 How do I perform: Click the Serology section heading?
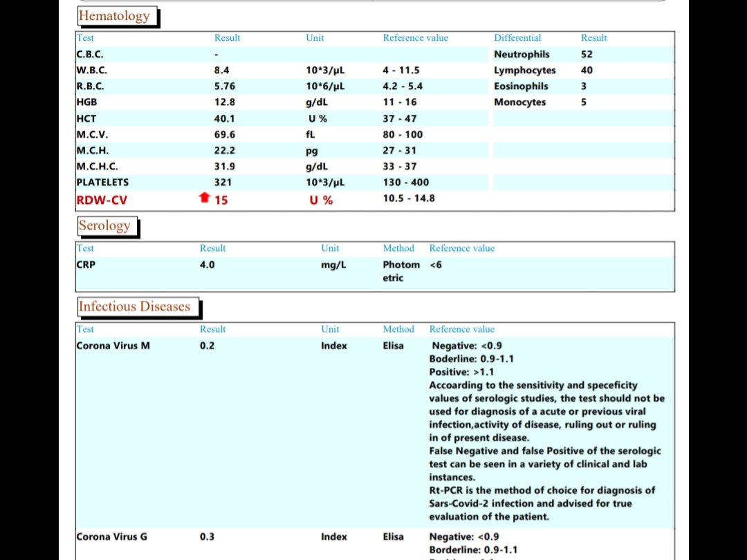(104, 225)
